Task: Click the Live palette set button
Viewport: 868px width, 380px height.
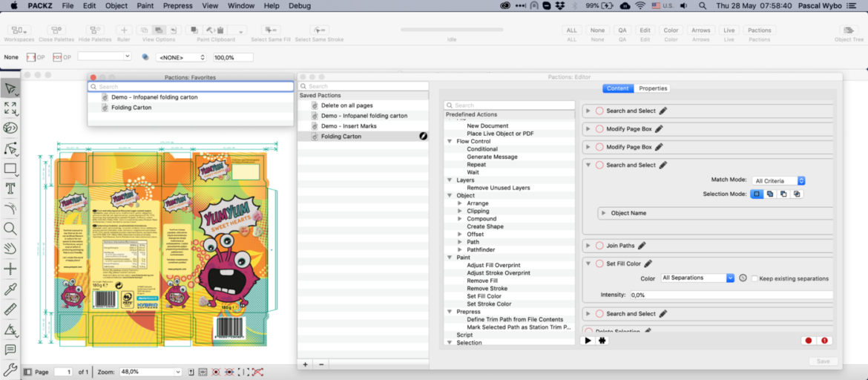Action: [729, 30]
